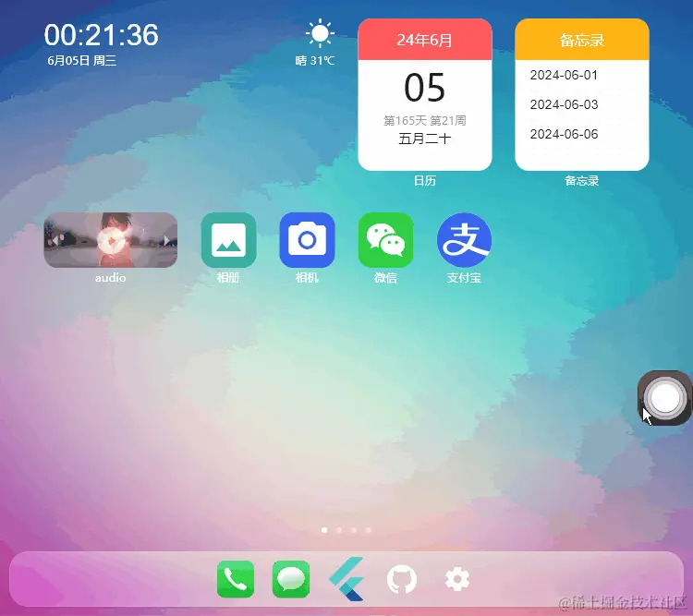Switch to the second home page dot
The height and width of the screenshot is (616, 693).
[339, 530]
